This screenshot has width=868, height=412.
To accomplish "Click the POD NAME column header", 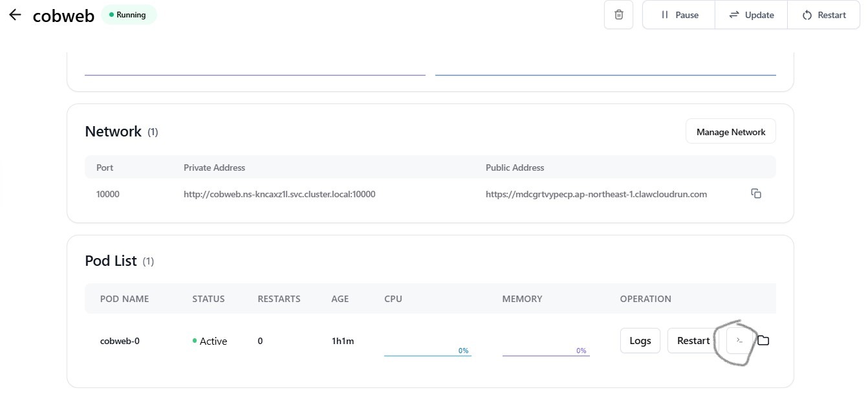I will tap(124, 299).
